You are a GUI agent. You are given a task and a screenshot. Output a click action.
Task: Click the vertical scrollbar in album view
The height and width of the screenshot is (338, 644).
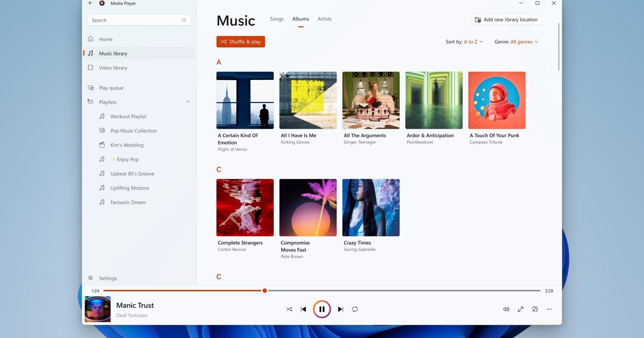559,46
